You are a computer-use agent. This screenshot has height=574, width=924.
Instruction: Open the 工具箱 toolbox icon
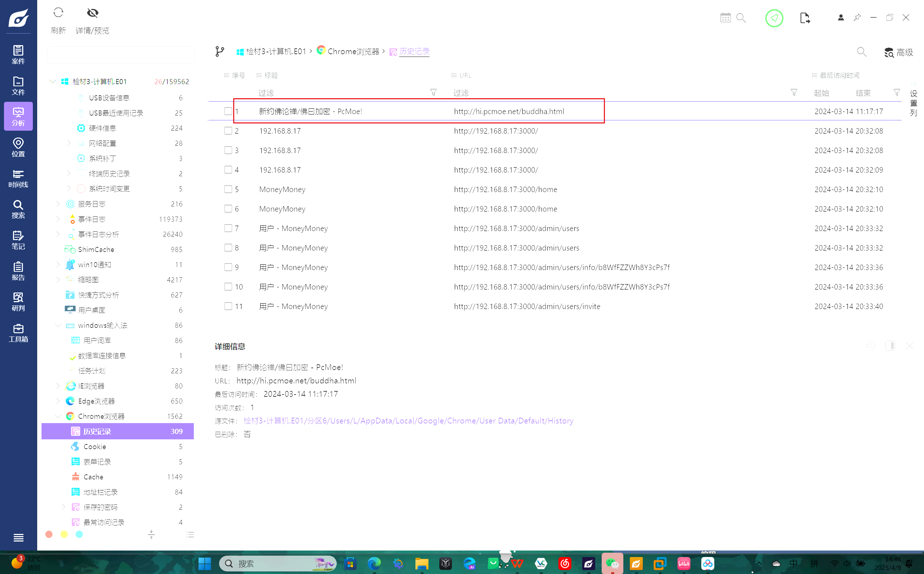click(x=18, y=332)
